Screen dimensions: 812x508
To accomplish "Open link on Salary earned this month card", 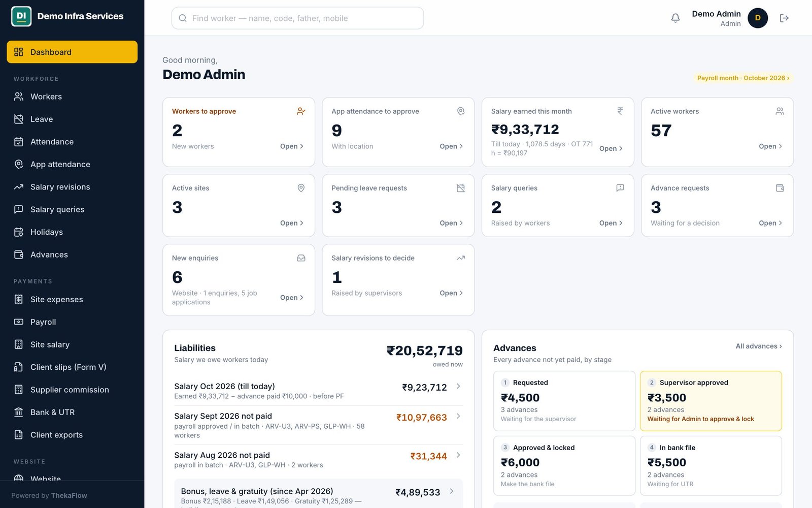I will 611,148.
